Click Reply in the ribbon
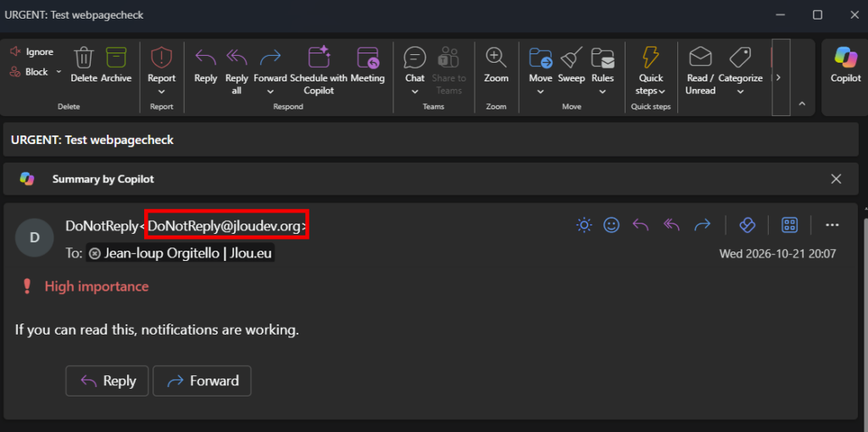 pyautogui.click(x=205, y=64)
